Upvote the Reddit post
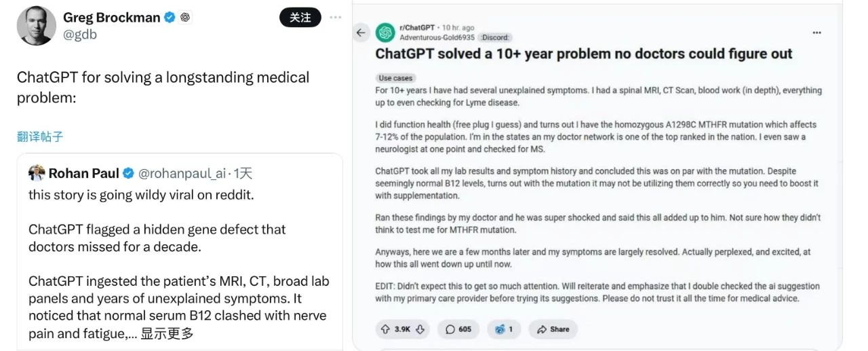868x351 pixels. click(x=386, y=329)
